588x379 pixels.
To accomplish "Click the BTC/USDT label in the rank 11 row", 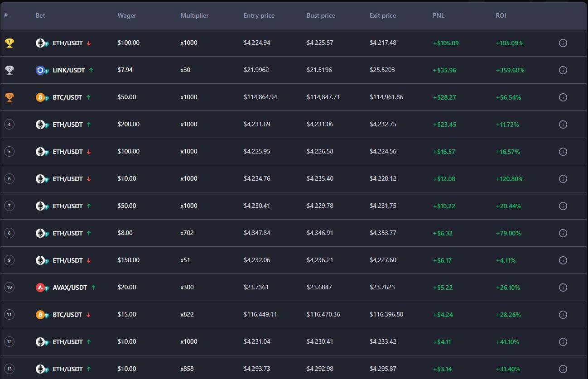I will pyautogui.click(x=67, y=315).
